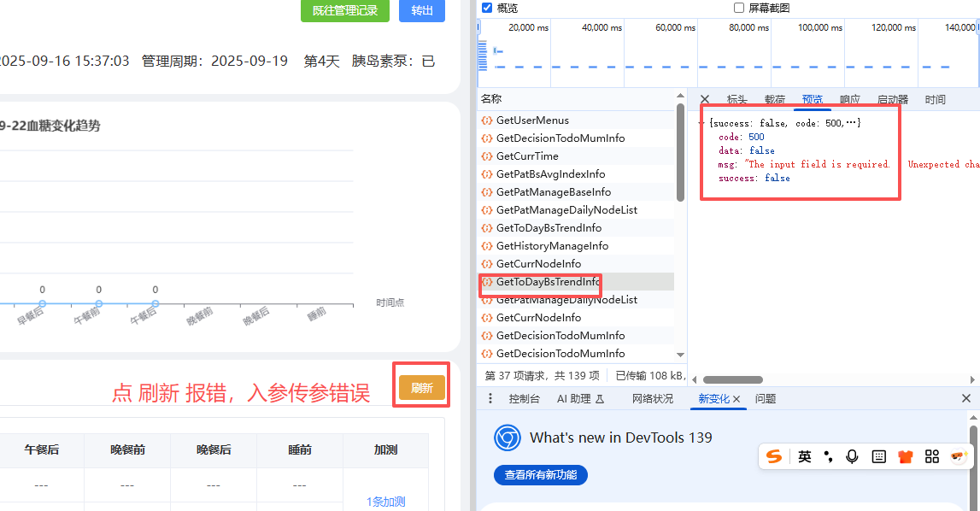Open DevTools drawer three-dot menu
The image size is (980, 511).
point(490,398)
